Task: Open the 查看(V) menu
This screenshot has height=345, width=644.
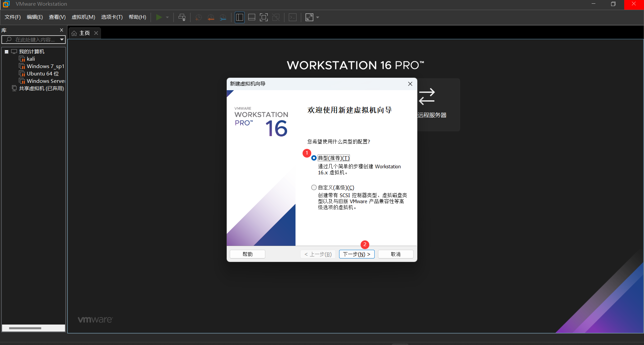Action: pyautogui.click(x=57, y=17)
